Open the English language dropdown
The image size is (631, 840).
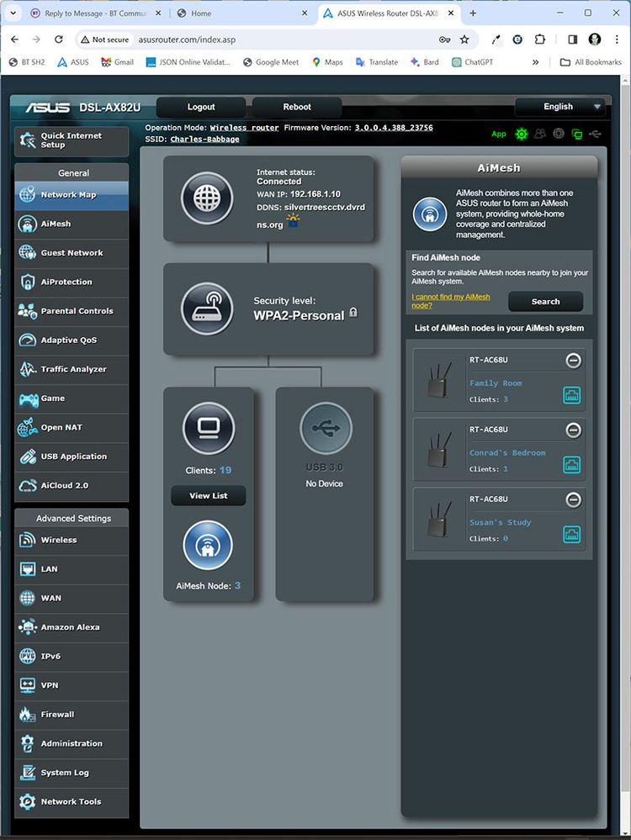pyautogui.click(x=562, y=107)
